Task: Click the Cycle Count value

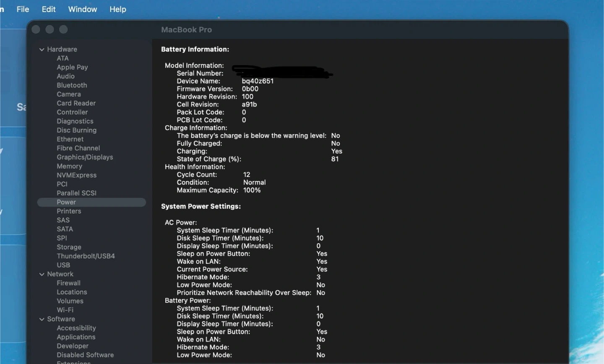Action: [x=247, y=174]
